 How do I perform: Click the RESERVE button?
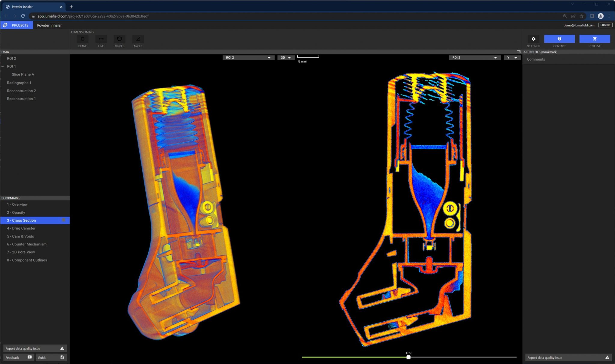click(x=594, y=39)
